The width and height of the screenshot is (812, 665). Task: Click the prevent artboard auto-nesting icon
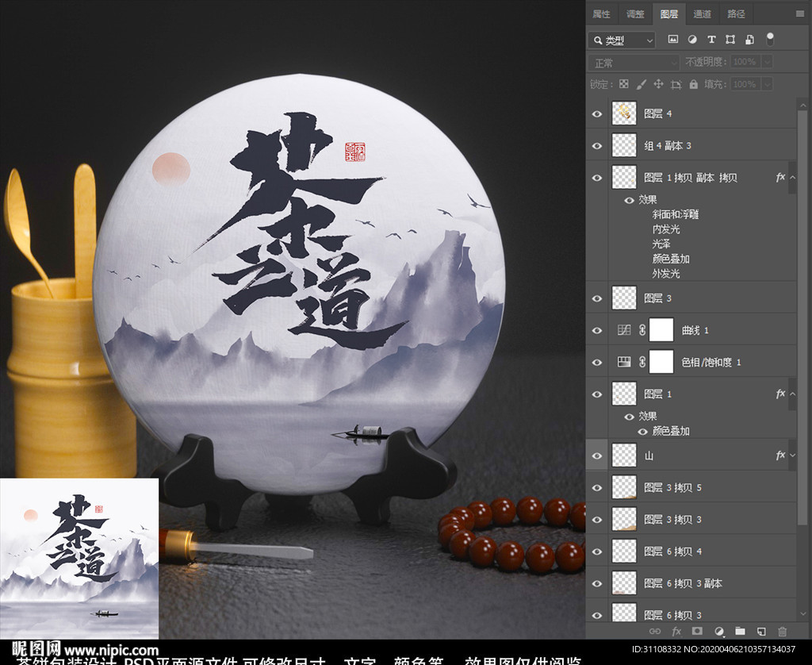[676, 84]
